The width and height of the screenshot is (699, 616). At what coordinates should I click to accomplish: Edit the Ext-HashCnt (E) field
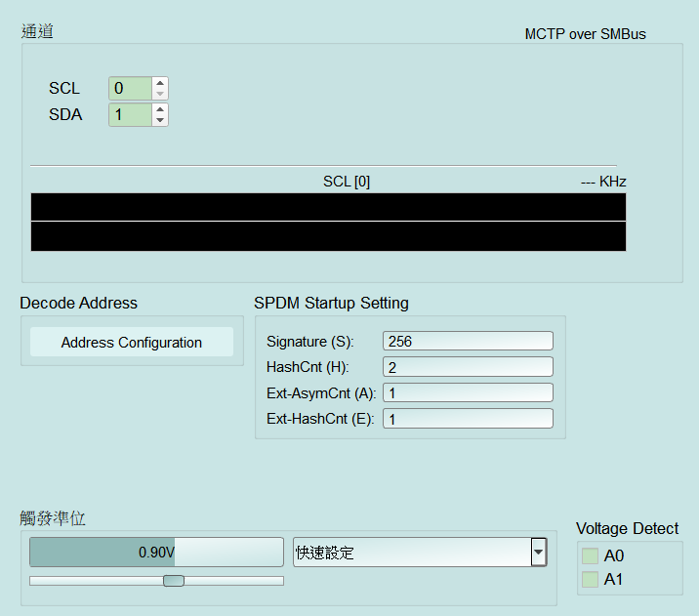468,419
